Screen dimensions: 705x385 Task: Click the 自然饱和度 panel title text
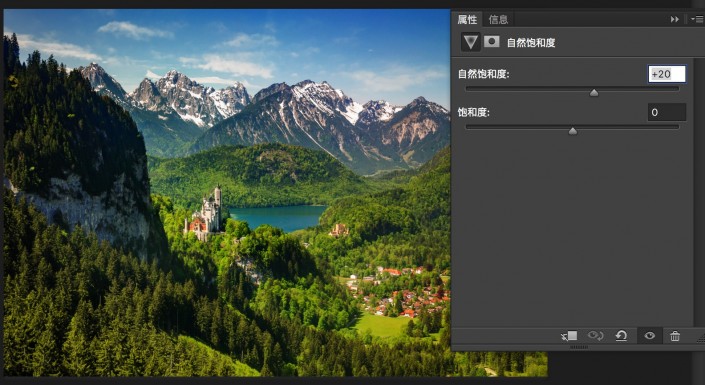click(531, 43)
